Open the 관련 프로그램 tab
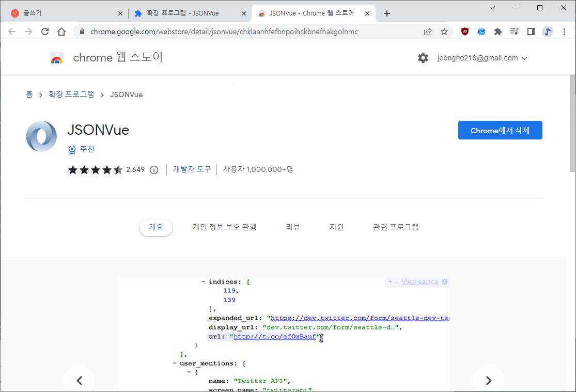576x392 pixels. (x=396, y=227)
